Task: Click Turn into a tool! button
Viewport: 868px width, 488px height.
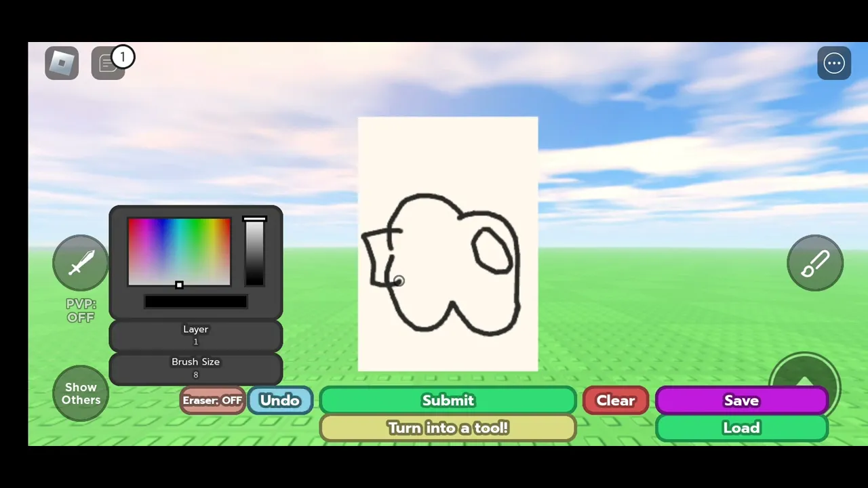Action: [448, 428]
